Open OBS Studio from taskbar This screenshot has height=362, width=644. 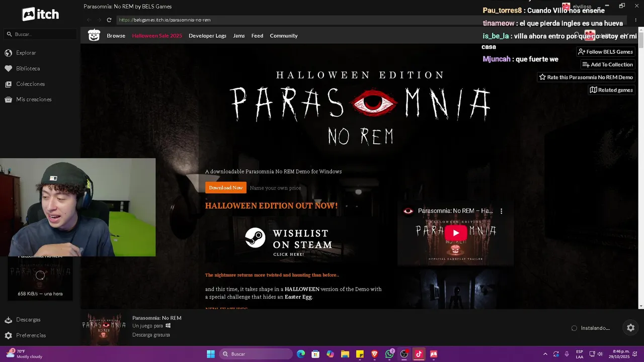404,354
